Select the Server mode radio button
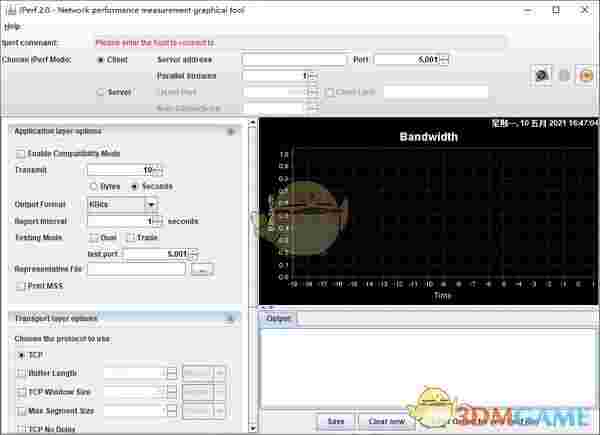 pos(100,92)
